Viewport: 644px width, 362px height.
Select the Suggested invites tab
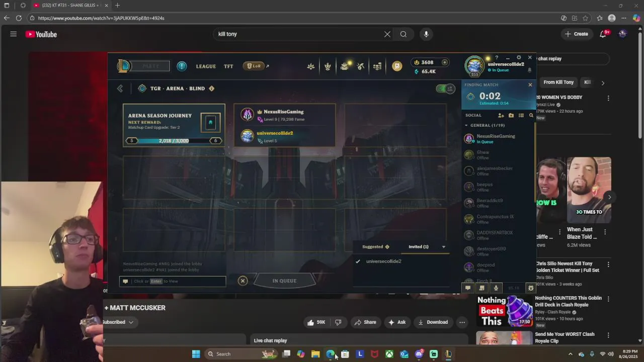[376, 247]
